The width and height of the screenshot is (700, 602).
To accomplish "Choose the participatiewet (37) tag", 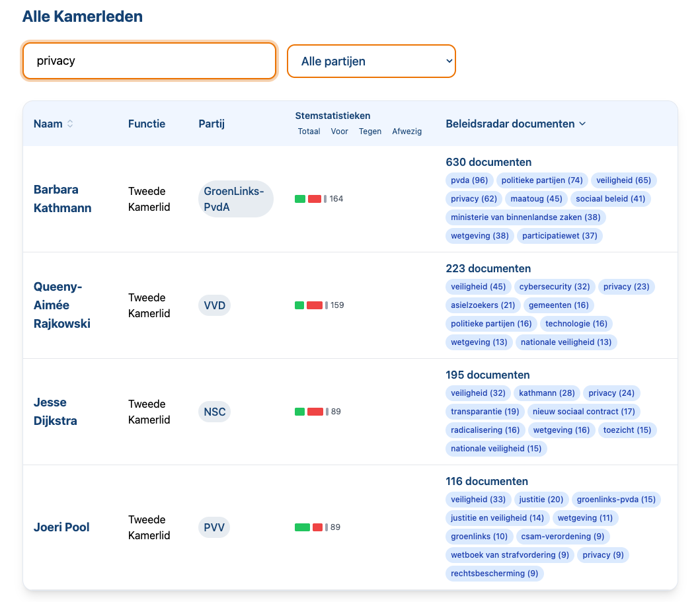I will click(559, 236).
